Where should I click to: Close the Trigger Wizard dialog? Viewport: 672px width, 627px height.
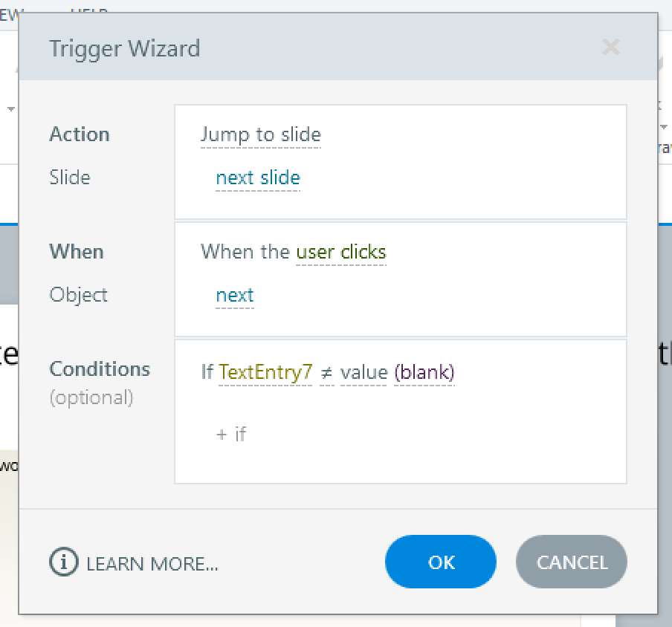tap(610, 48)
